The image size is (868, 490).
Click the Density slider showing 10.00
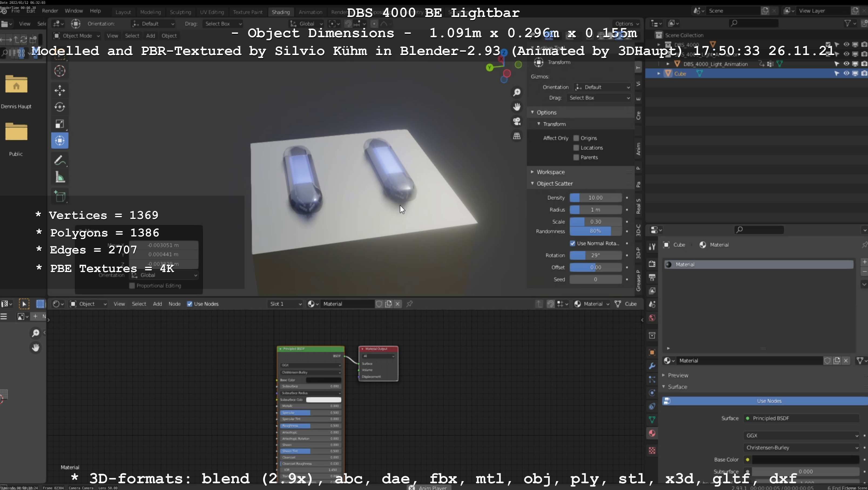pyautogui.click(x=595, y=197)
